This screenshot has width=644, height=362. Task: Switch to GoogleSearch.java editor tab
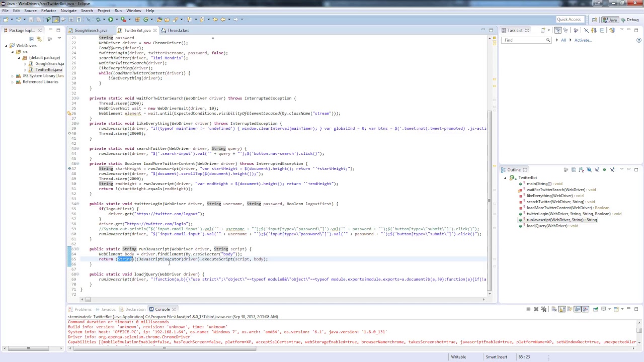91,30
